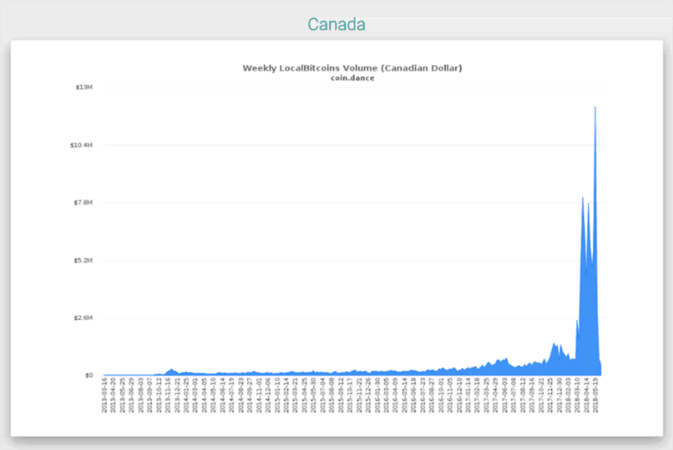Click the $5.2M y-axis label

[83, 260]
